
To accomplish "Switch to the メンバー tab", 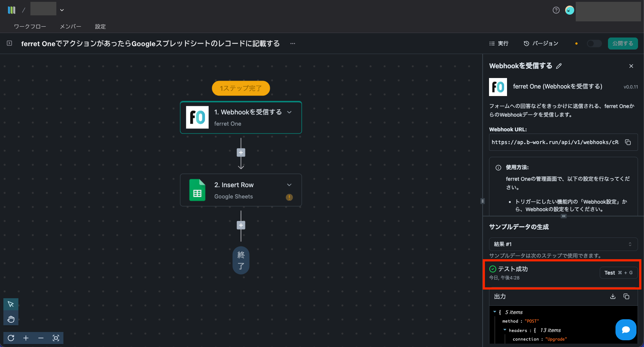I will pyautogui.click(x=71, y=27).
